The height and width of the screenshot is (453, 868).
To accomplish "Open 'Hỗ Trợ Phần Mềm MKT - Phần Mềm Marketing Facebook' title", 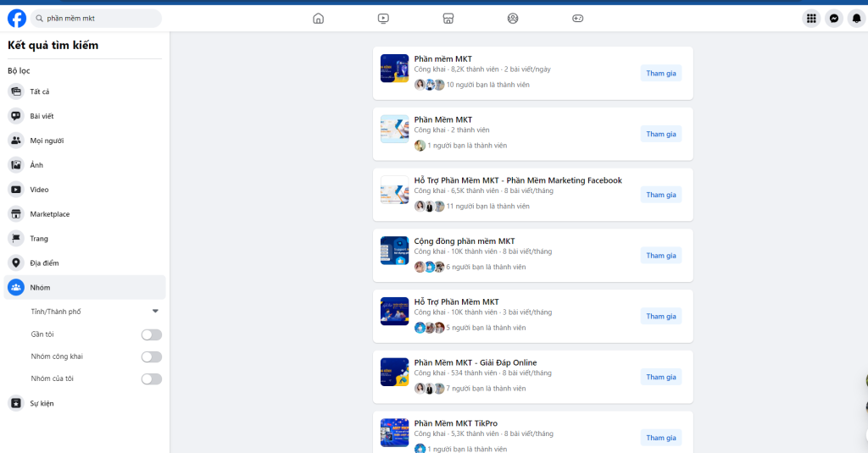I will click(x=518, y=180).
